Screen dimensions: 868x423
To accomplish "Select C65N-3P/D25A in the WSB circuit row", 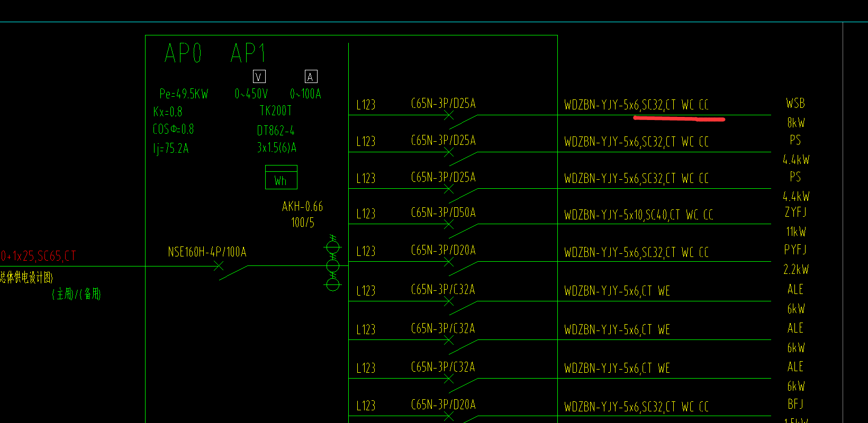I will (444, 104).
